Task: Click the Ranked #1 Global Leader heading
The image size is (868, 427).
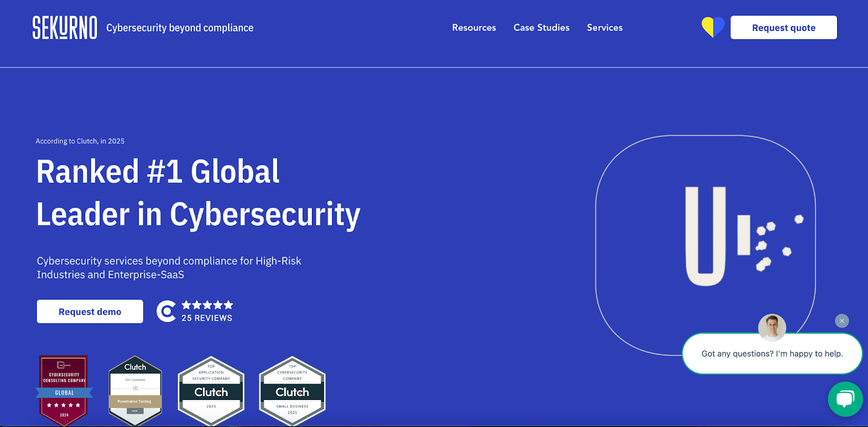Action: (199, 193)
